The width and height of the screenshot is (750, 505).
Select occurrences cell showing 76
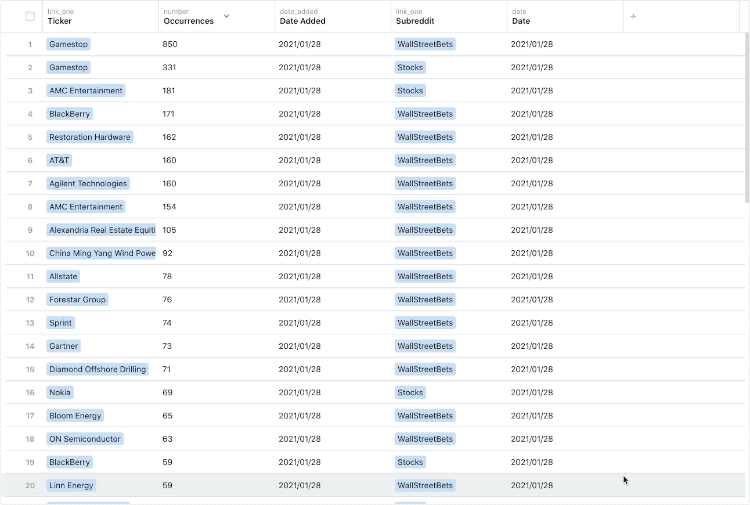[217, 300]
